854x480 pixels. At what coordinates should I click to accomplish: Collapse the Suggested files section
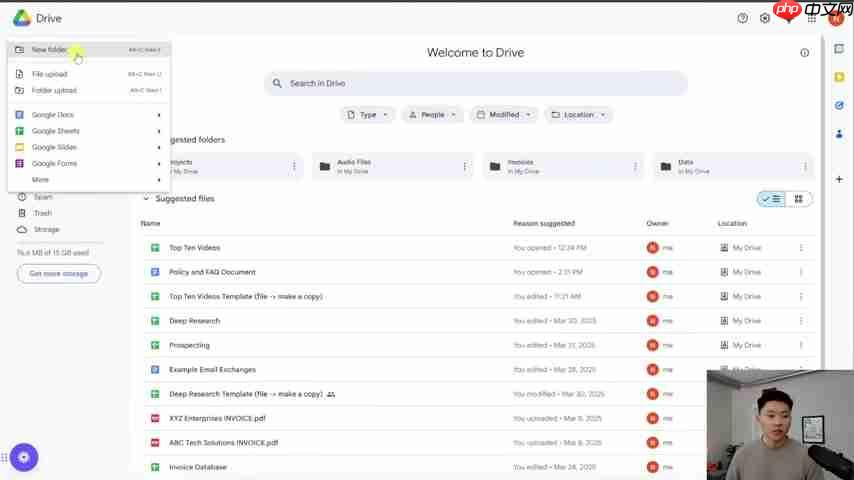[146, 198]
